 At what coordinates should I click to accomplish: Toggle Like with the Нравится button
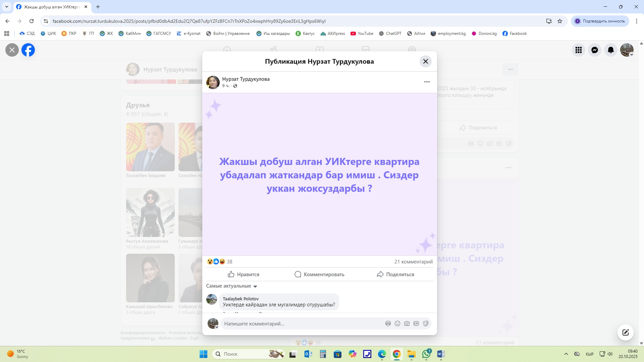click(x=243, y=274)
